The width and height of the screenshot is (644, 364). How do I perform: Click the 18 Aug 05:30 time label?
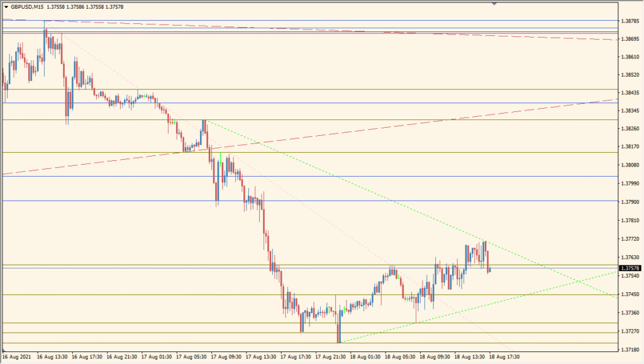(x=400, y=357)
